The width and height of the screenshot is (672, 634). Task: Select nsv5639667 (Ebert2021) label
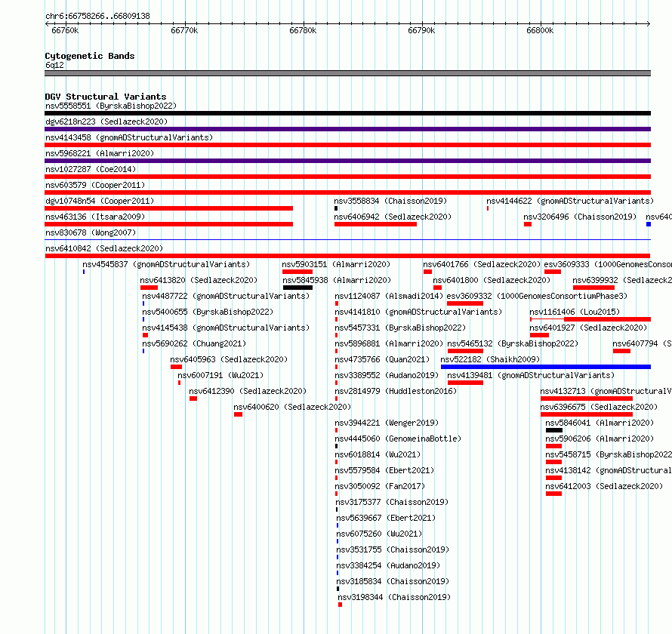pyautogui.click(x=386, y=518)
